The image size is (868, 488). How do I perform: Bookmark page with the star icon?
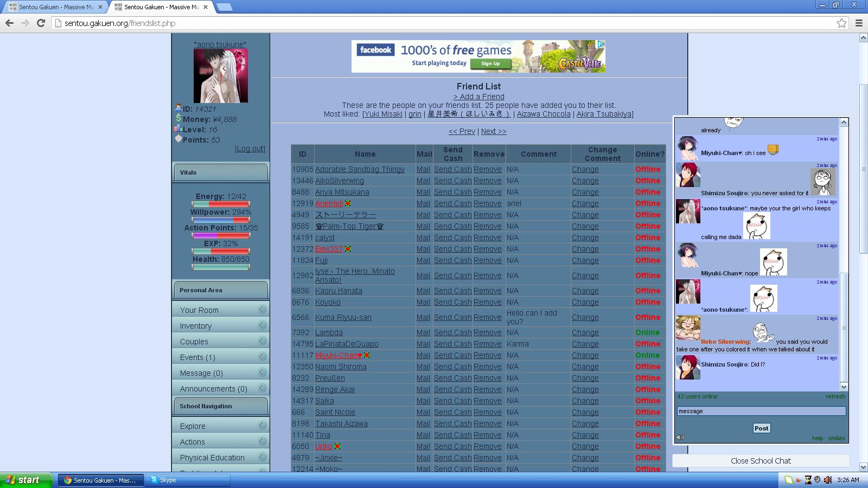pos(841,23)
